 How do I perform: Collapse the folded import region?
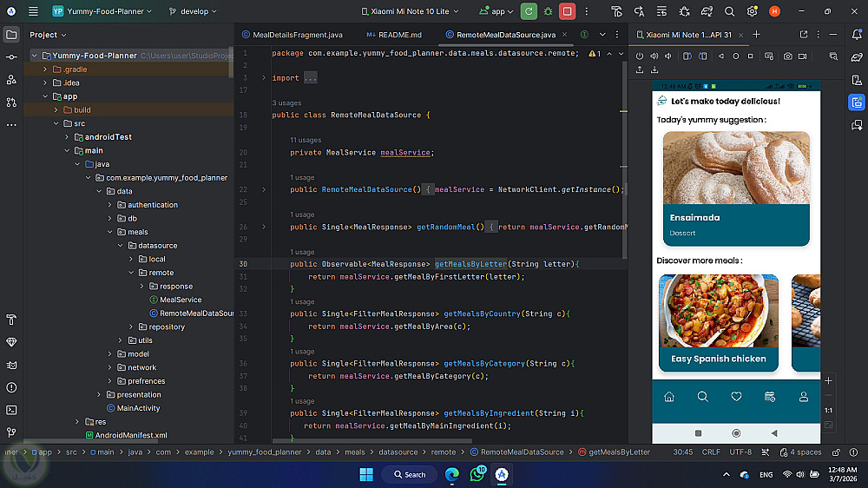tap(264, 78)
